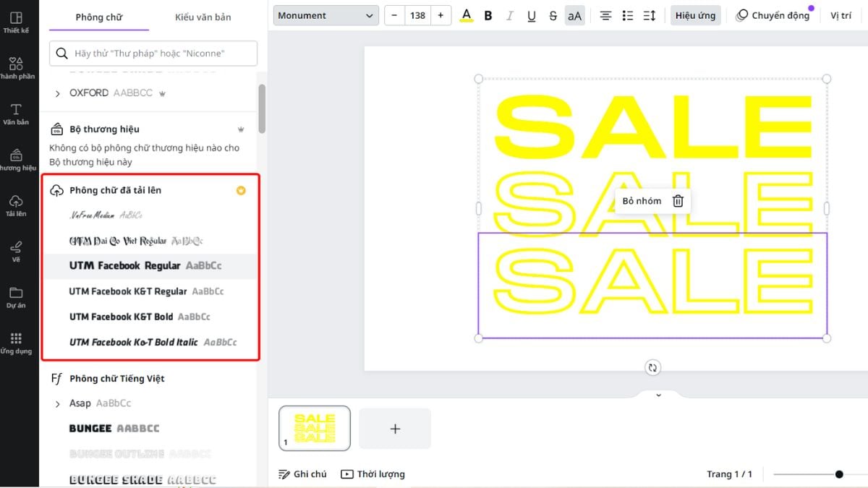Click the font size field showing 138
868x488 pixels.
418,15
